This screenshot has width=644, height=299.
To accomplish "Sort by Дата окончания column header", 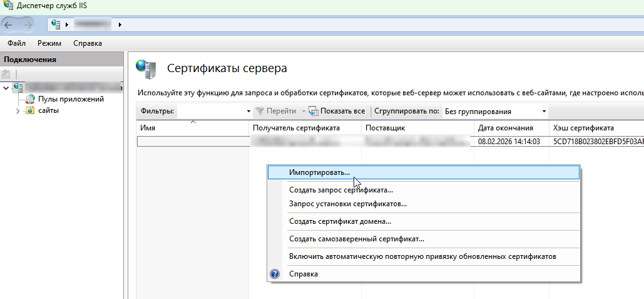I will (x=505, y=127).
